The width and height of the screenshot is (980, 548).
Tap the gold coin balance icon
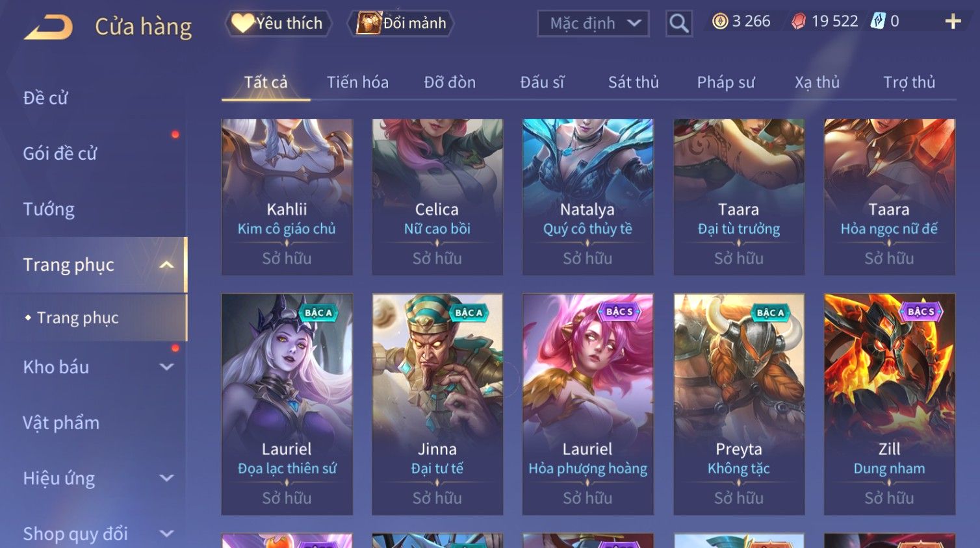720,21
